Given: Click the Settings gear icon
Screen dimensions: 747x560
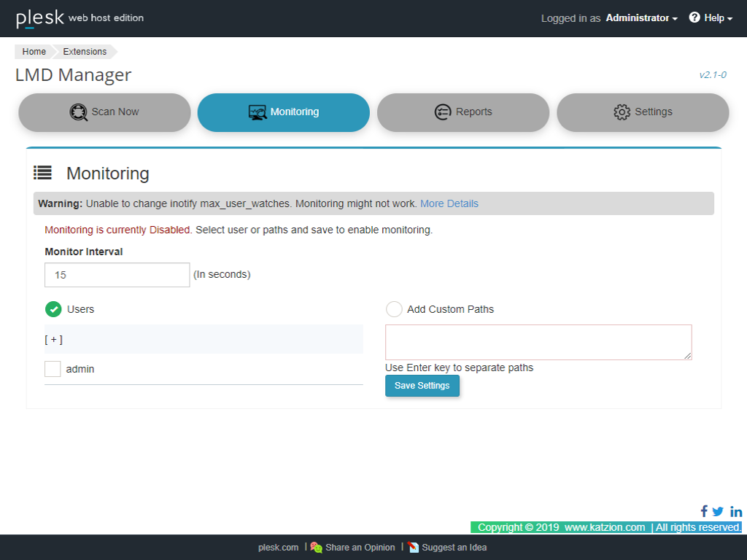Looking at the screenshot, I should coord(622,112).
